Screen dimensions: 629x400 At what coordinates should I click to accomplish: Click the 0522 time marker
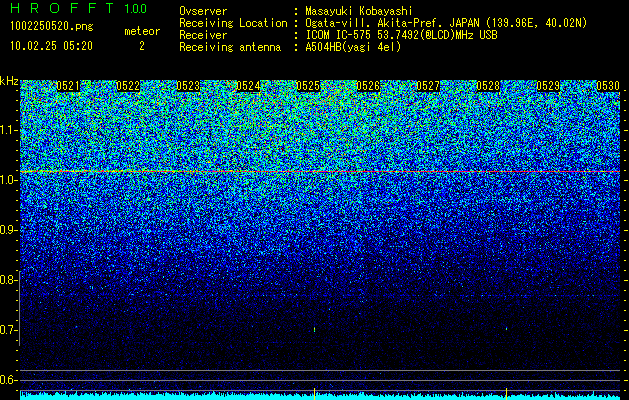tap(128, 86)
